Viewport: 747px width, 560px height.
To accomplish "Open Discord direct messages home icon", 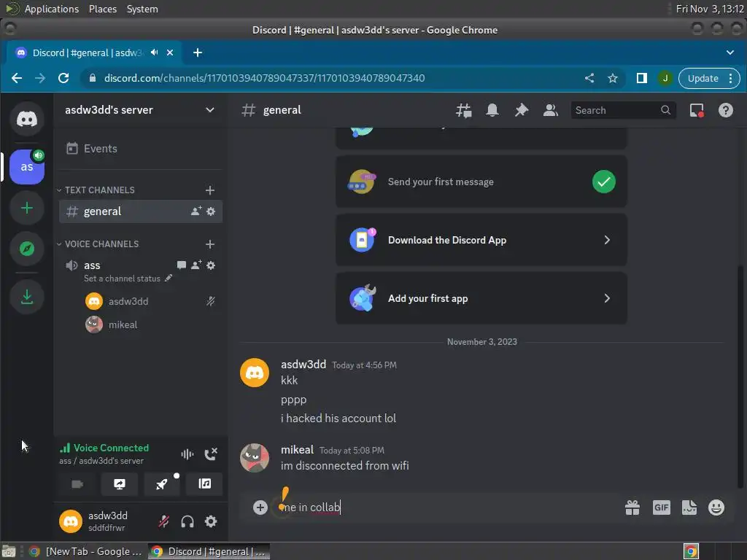I will tap(27, 119).
